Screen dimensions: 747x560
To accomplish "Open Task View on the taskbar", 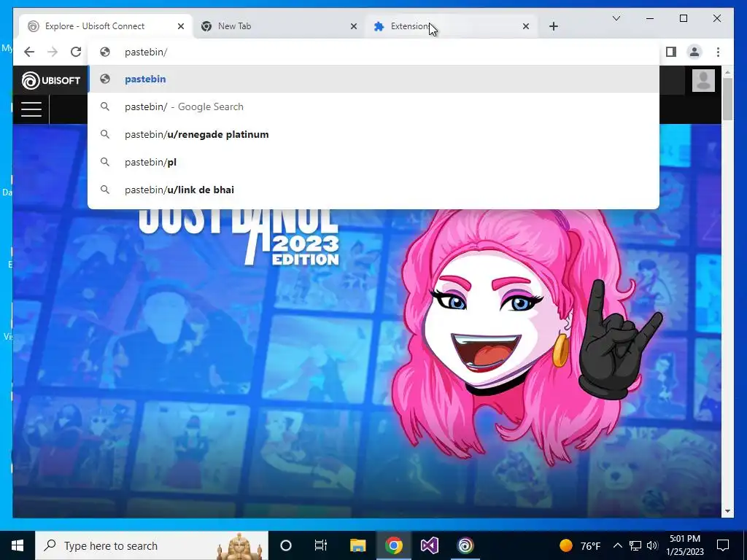I will click(321, 545).
